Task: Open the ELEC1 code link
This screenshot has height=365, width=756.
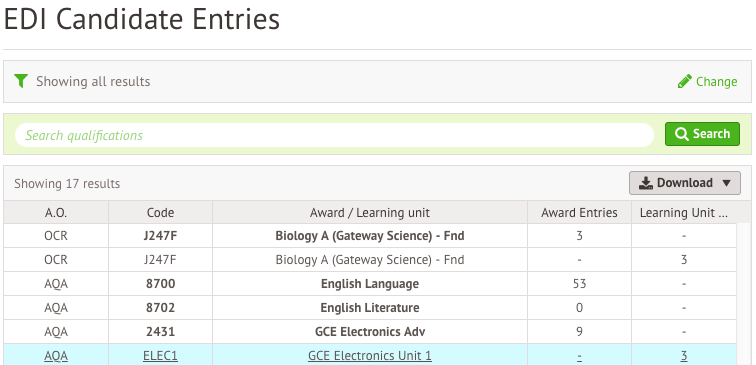Action: tap(161, 356)
